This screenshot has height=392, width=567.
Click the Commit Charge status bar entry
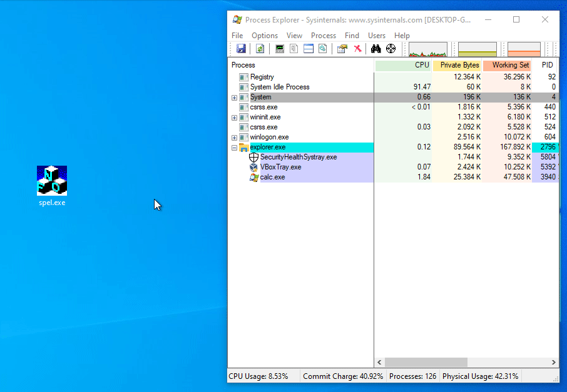point(343,376)
